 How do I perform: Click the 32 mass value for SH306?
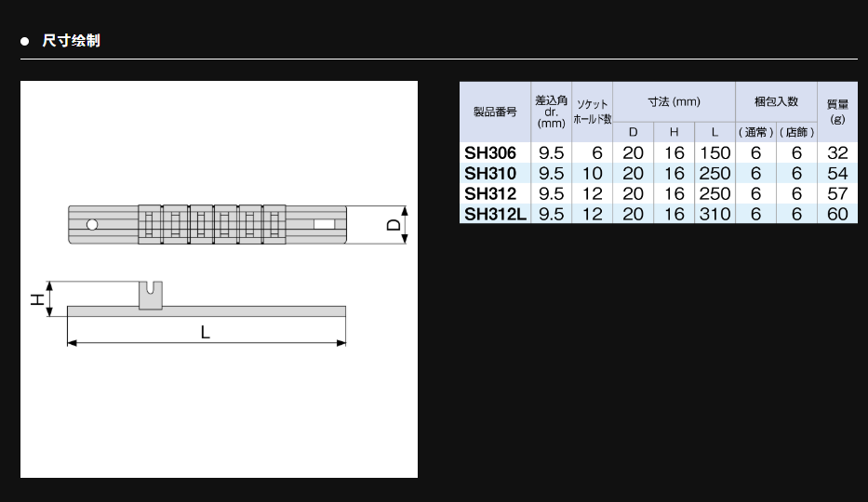837,152
